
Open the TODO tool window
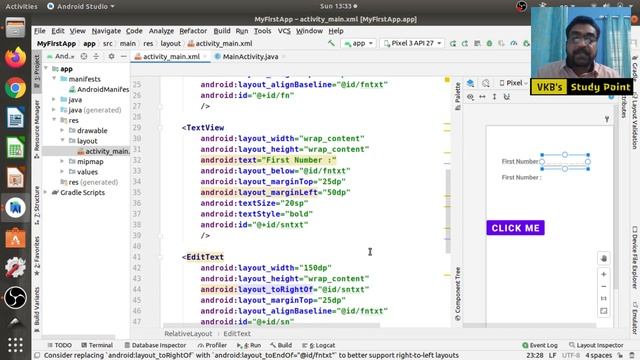(60, 345)
